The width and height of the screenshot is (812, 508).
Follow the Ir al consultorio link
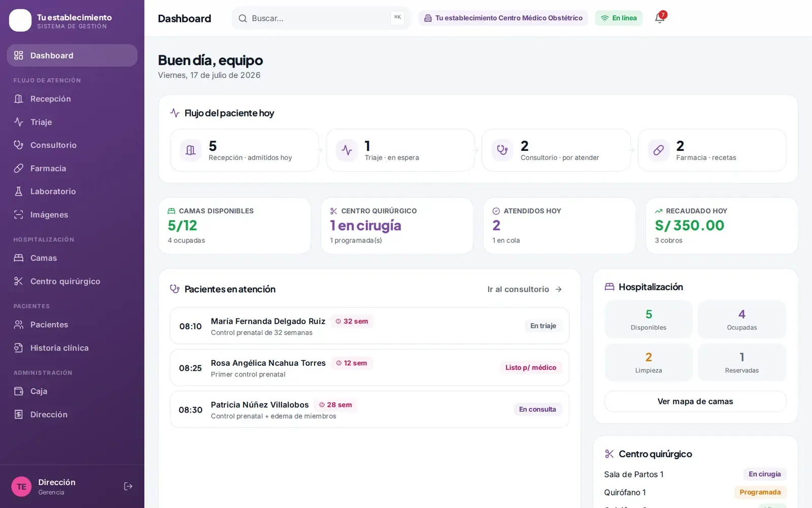point(525,289)
